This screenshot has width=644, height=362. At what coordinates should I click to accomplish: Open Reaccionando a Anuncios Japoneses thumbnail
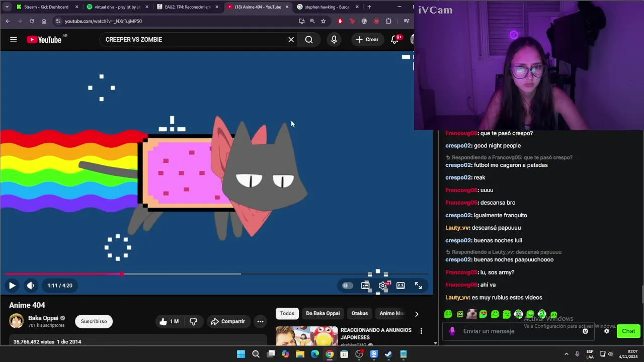pos(306,336)
